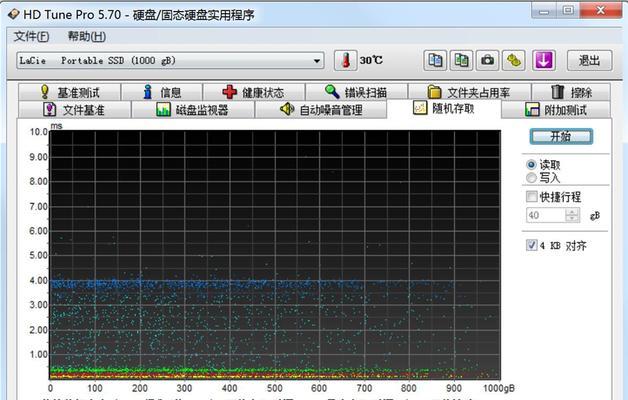Switch to the 信息 info tab
This screenshot has width=628, height=400.
[162, 92]
